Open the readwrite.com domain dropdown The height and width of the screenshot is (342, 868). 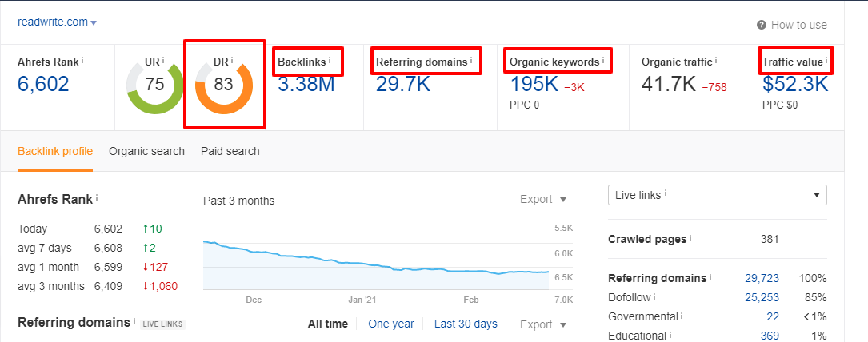[57, 22]
